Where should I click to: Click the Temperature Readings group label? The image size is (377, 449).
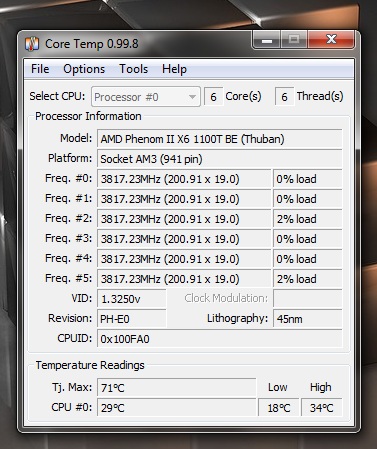[x=90, y=365]
